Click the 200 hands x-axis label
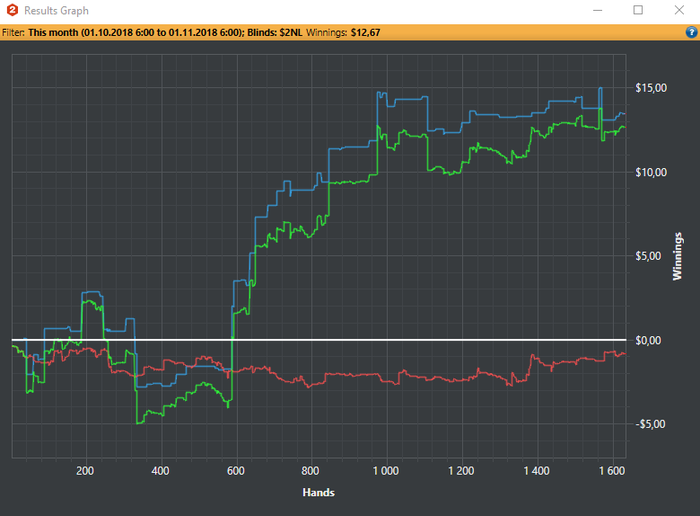 pyautogui.click(x=85, y=471)
